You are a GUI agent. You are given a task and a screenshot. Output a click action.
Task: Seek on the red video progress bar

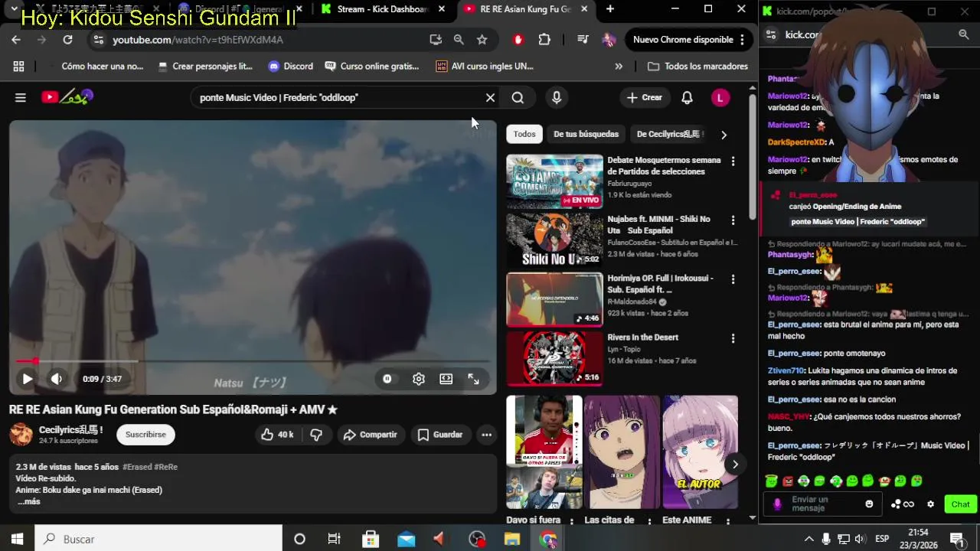click(253, 361)
